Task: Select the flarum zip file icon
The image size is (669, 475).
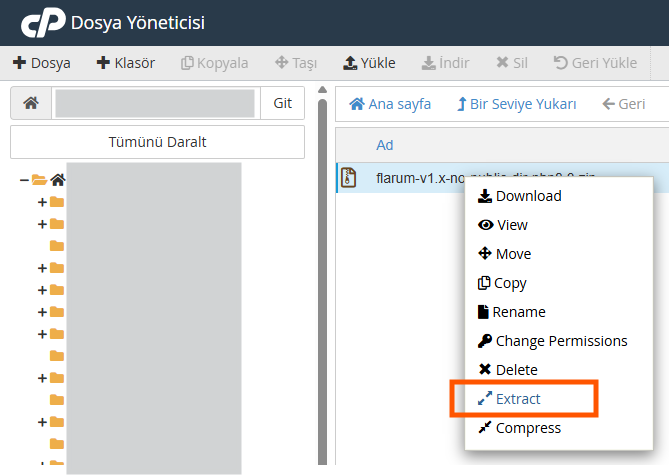Action: coord(349,178)
